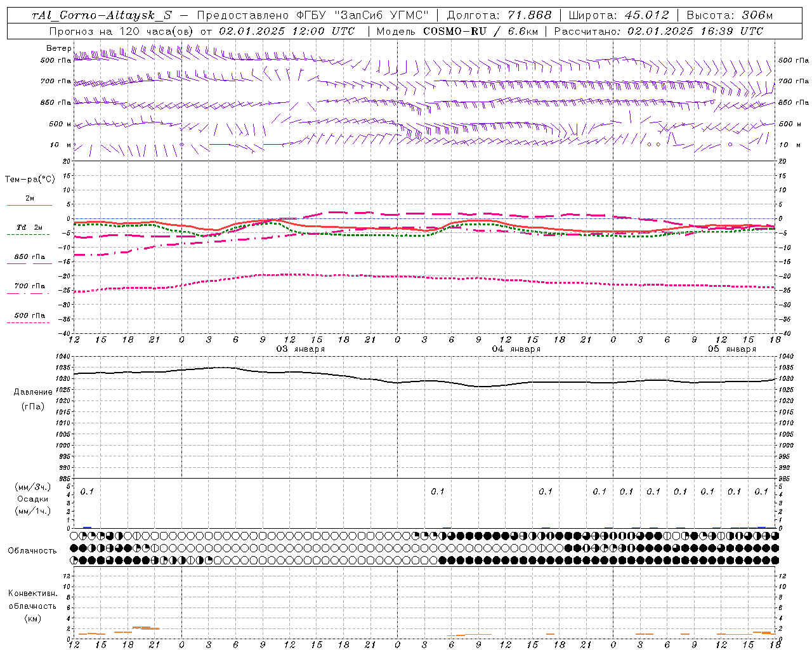The image size is (812, 650).
Task: Select the Высота: 306м field
Action: (x=730, y=15)
